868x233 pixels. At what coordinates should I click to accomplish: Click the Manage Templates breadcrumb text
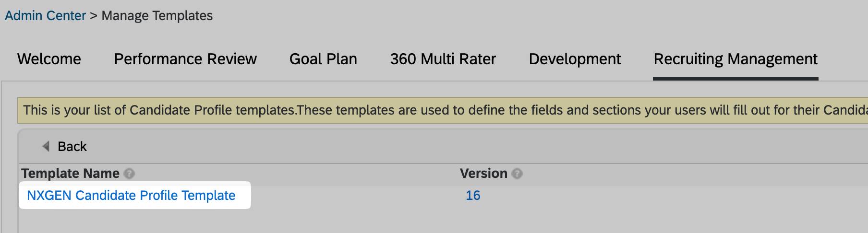pos(157,16)
